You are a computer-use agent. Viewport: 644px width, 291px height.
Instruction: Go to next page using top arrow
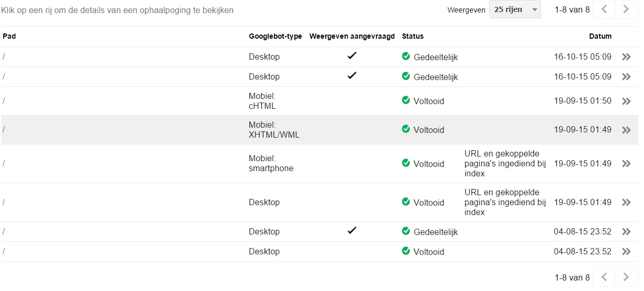(x=625, y=9)
